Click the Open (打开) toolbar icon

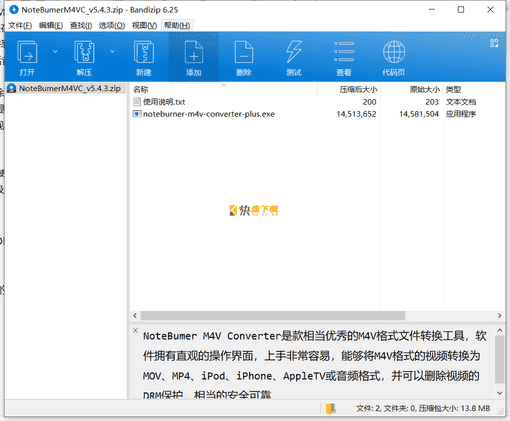point(27,52)
